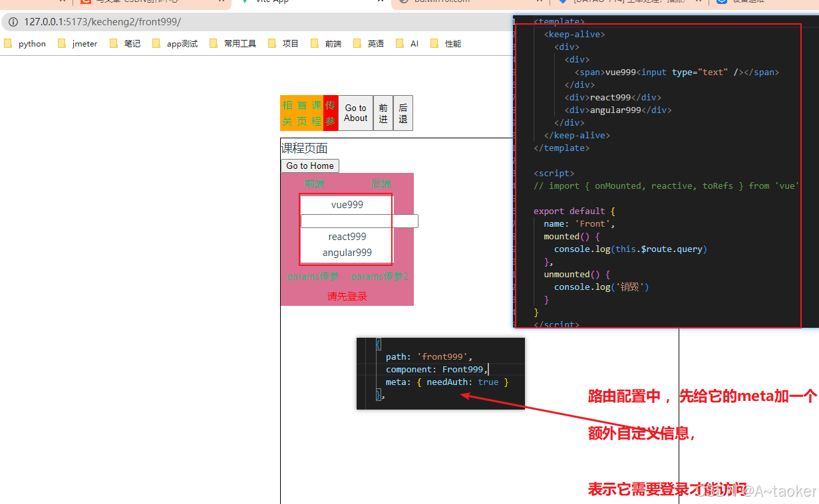The height and width of the screenshot is (504, 819).
Task: Click the 前进 forward button
Action: 383,113
